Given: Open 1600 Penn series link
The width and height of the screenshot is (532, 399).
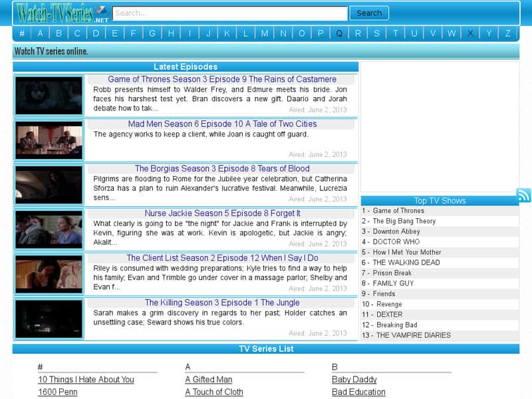Looking at the screenshot, I should 58,392.
